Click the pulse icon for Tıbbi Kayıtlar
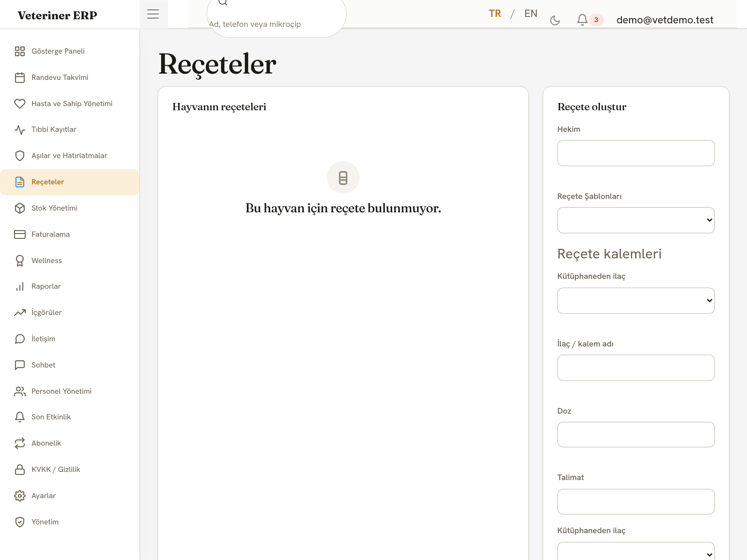This screenshot has height=560, width=747. tap(20, 129)
